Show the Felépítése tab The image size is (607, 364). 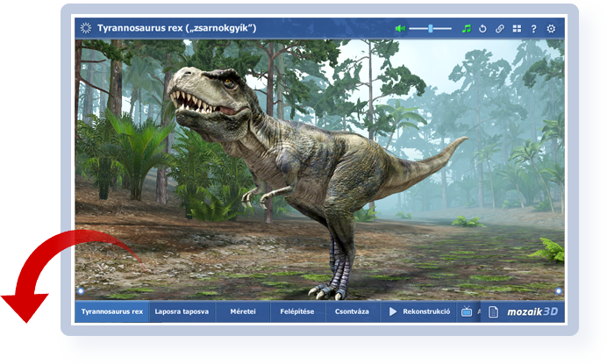298,311
